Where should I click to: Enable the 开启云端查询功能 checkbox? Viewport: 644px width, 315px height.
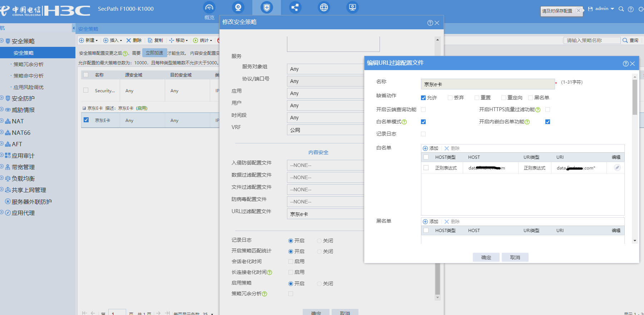pos(423,110)
